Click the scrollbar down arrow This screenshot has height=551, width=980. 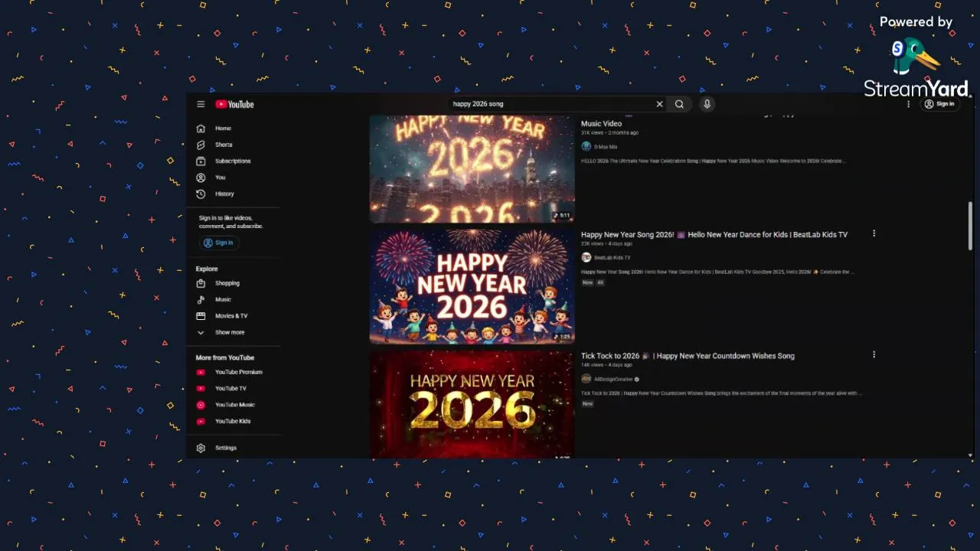[x=970, y=455]
